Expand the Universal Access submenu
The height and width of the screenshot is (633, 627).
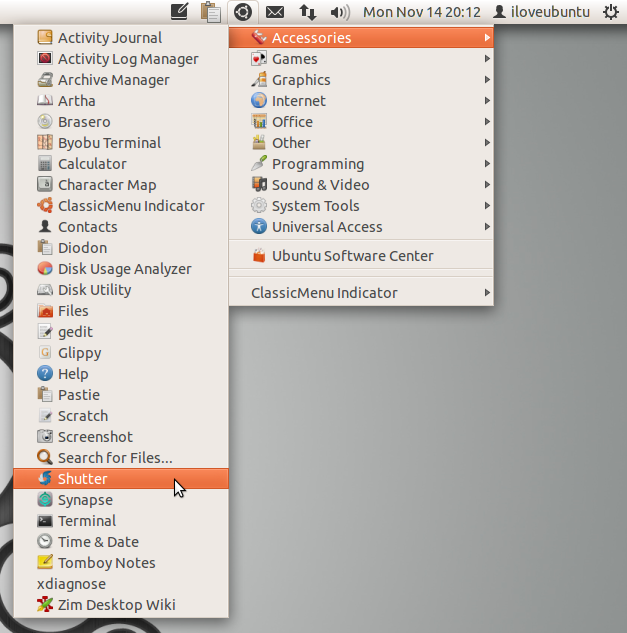pyautogui.click(x=361, y=226)
